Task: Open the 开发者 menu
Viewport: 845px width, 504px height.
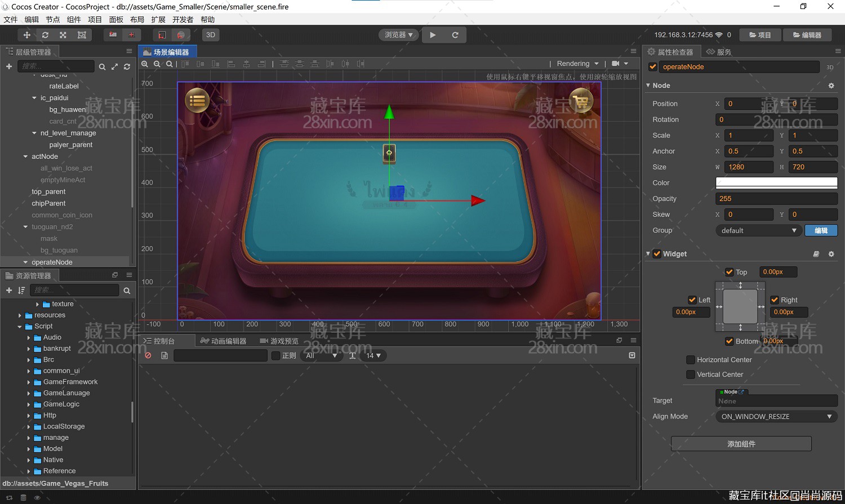Action: pyautogui.click(x=183, y=20)
